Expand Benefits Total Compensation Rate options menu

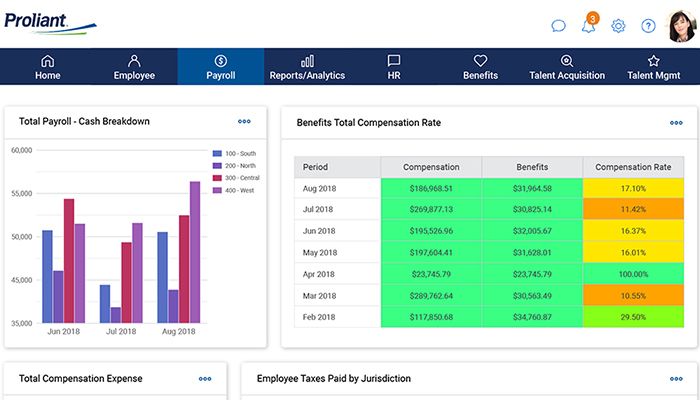pos(676,123)
